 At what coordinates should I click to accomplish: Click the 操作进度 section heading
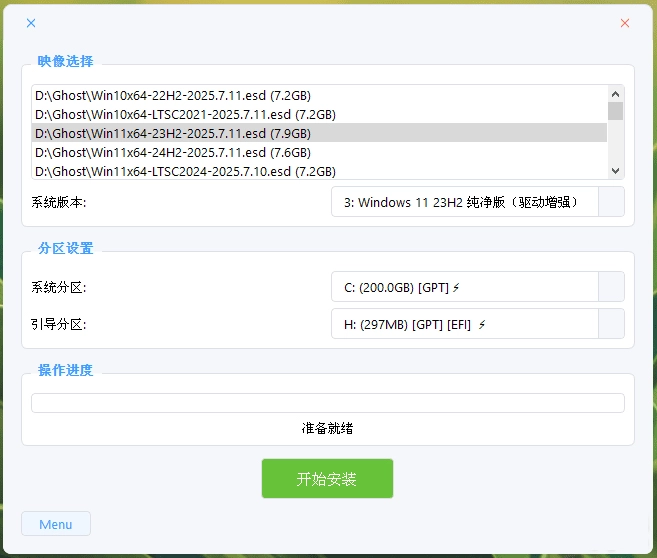[x=65, y=370]
